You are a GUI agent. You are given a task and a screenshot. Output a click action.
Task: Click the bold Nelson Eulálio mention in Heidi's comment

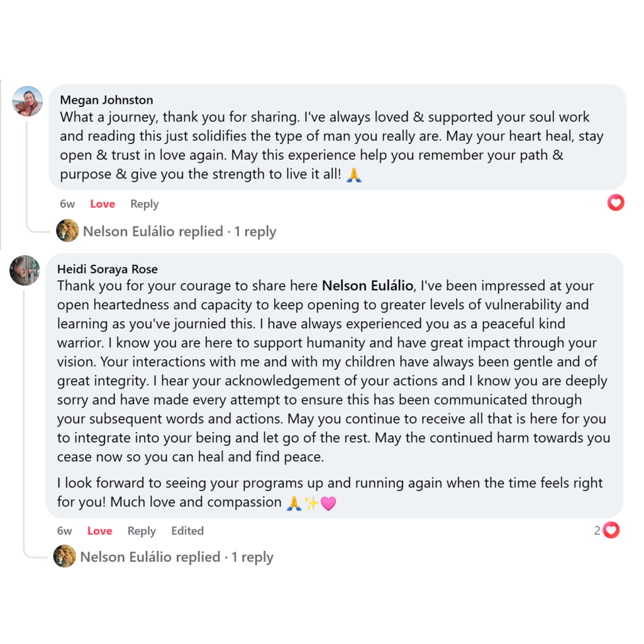click(x=368, y=286)
